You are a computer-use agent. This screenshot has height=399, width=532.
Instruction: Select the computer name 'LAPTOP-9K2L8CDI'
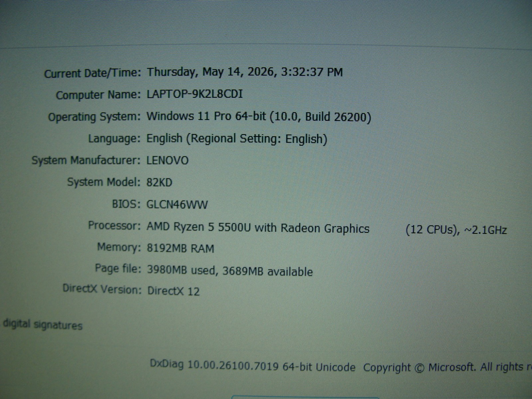[195, 94]
